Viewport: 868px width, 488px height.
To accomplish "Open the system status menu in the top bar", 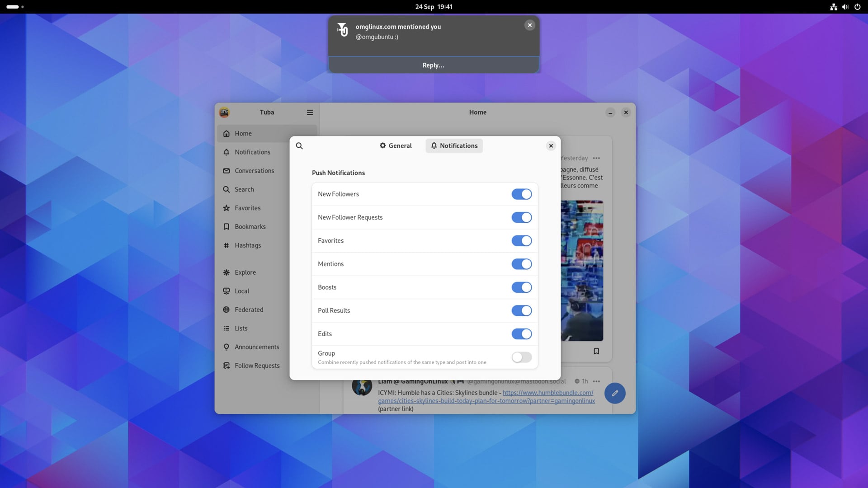I will coord(845,7).
